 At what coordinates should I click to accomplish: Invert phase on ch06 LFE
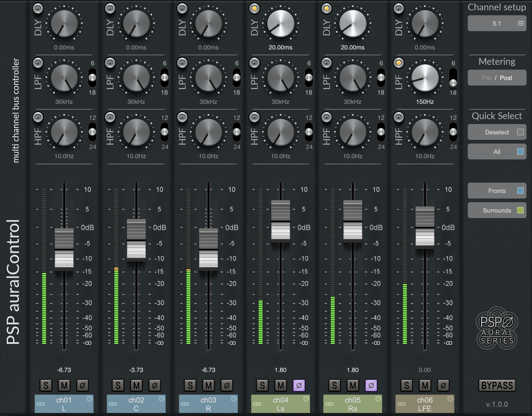pos(444,385)
